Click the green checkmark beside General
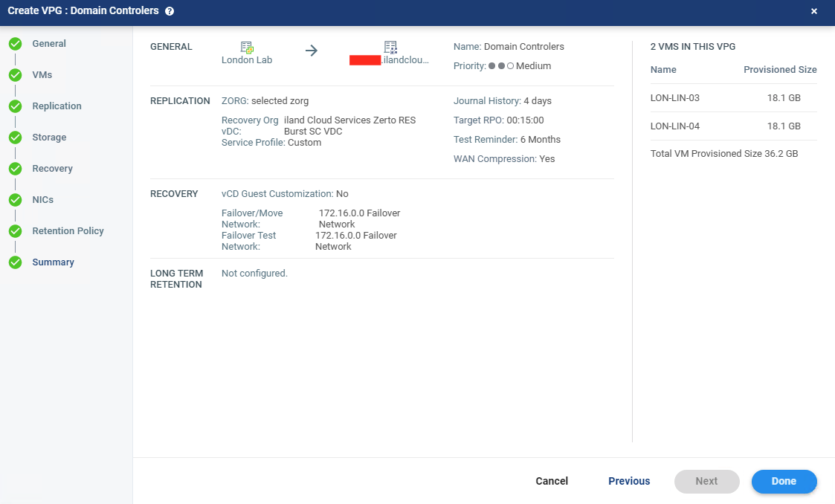The width and height of the screenshot is (835, 504). (x=15, y=44)
